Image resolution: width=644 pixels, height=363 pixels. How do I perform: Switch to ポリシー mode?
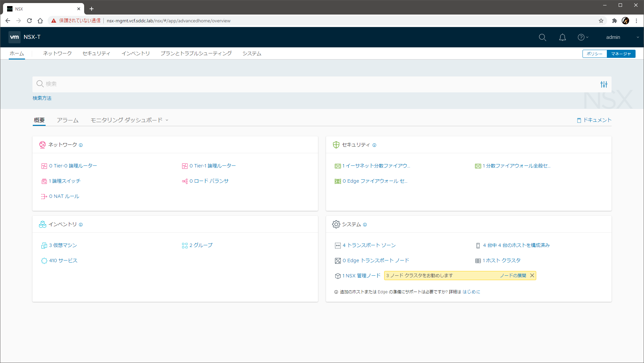(x=594, y=54)
